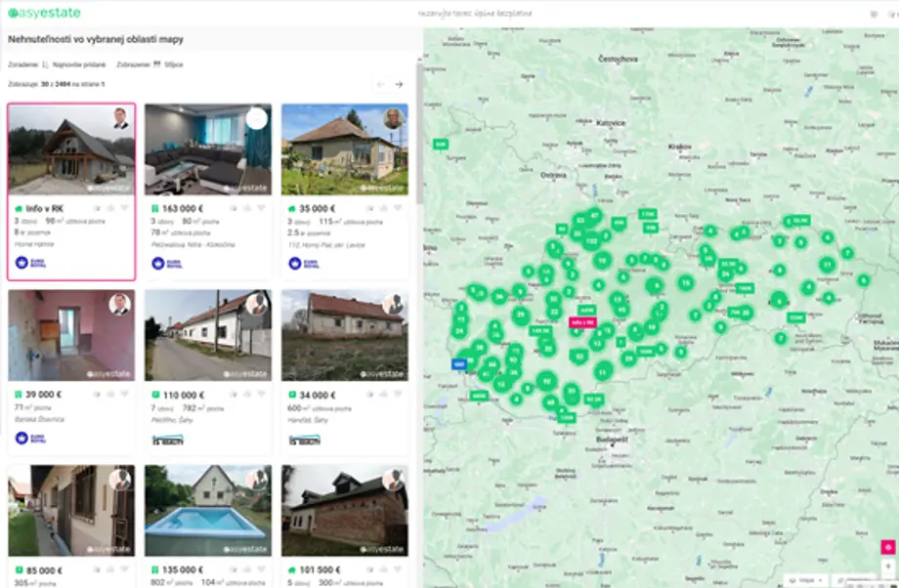
Task: Favorite the 135 000 € listing with heart
Action: tap(261, 569)
